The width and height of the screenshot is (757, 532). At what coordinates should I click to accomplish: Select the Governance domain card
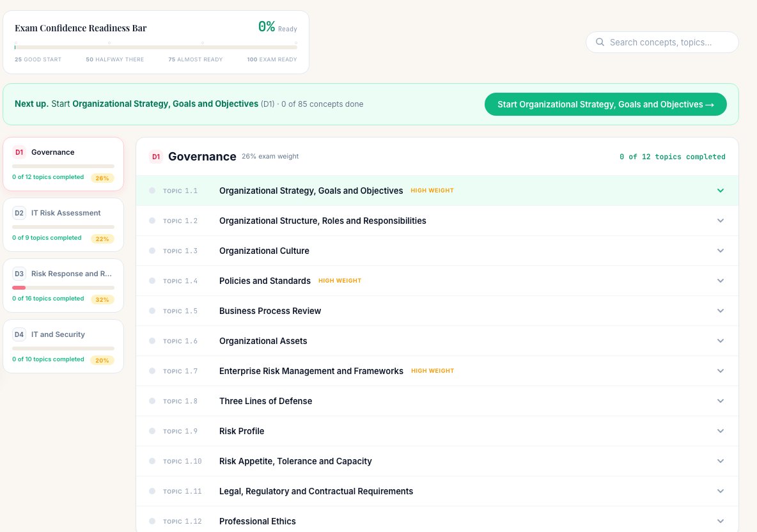pos(63,164)
